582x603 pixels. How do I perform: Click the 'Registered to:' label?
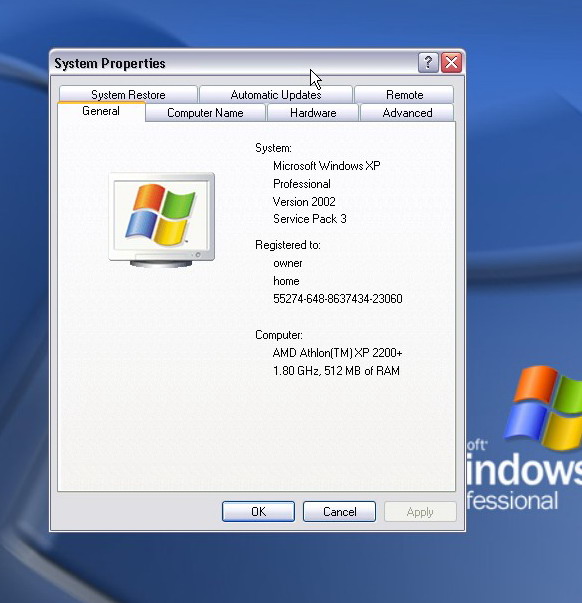[x=288, y=245]
